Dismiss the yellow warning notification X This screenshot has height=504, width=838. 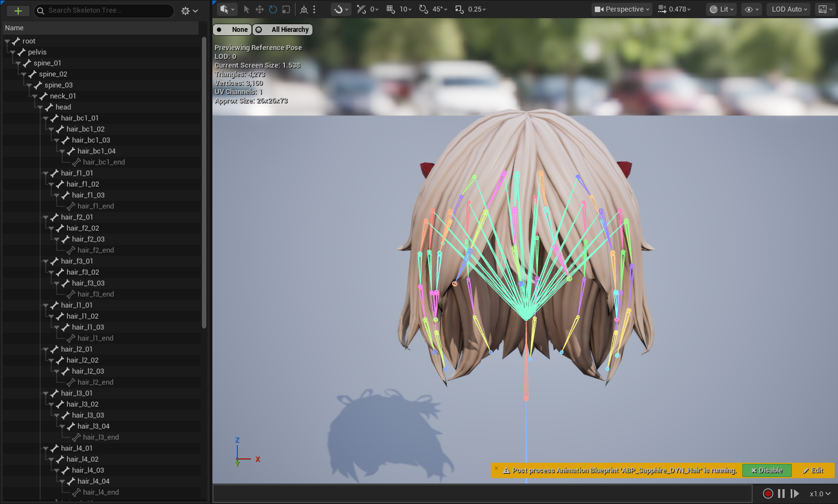point(496,469)
